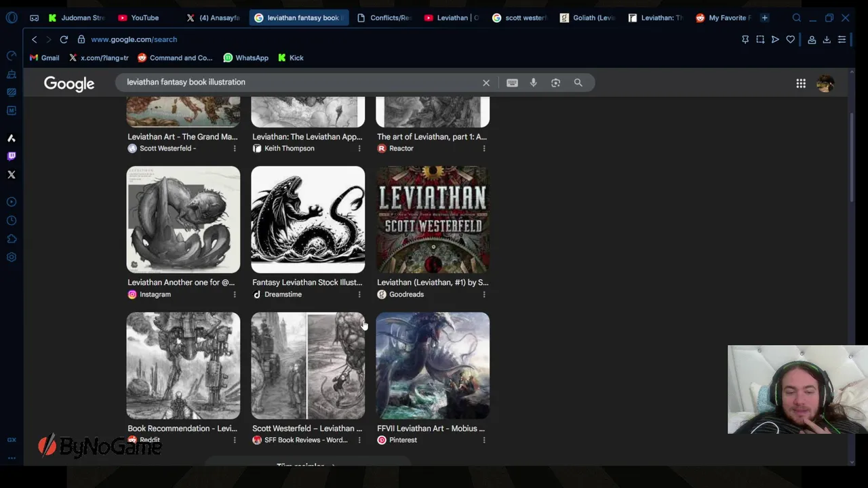Go back to previous page
Screen dimensions: 868x488
35,39
